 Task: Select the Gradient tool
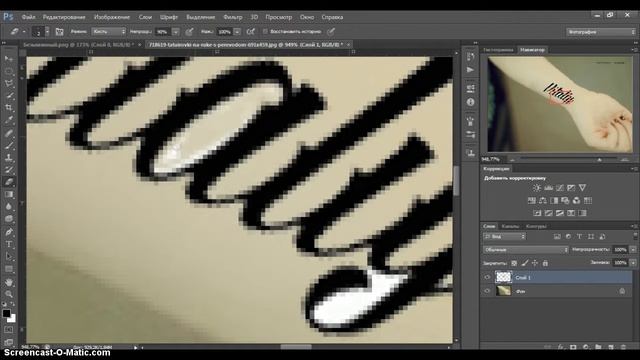tap(9, 194)
